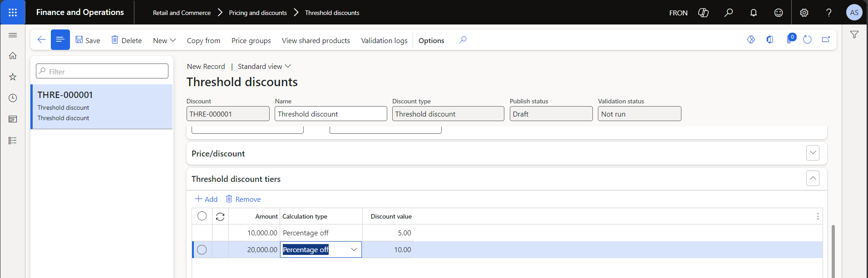Open the New dropdown menu

(164, 40)
